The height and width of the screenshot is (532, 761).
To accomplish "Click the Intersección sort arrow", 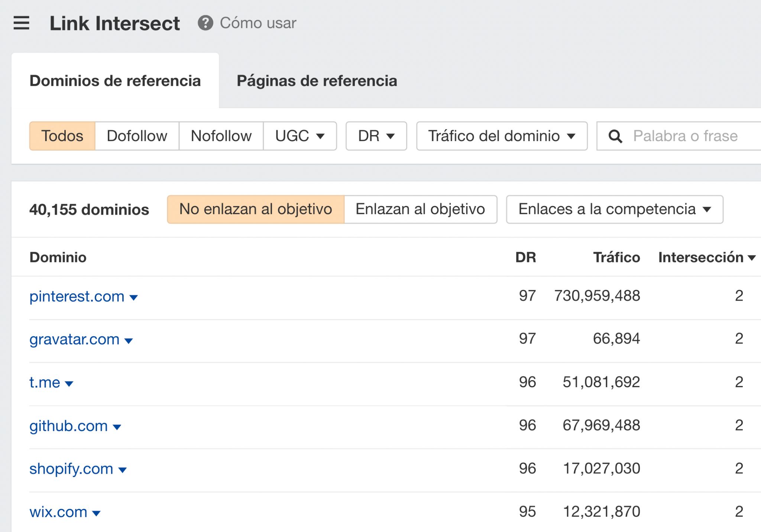I will 751,257.
